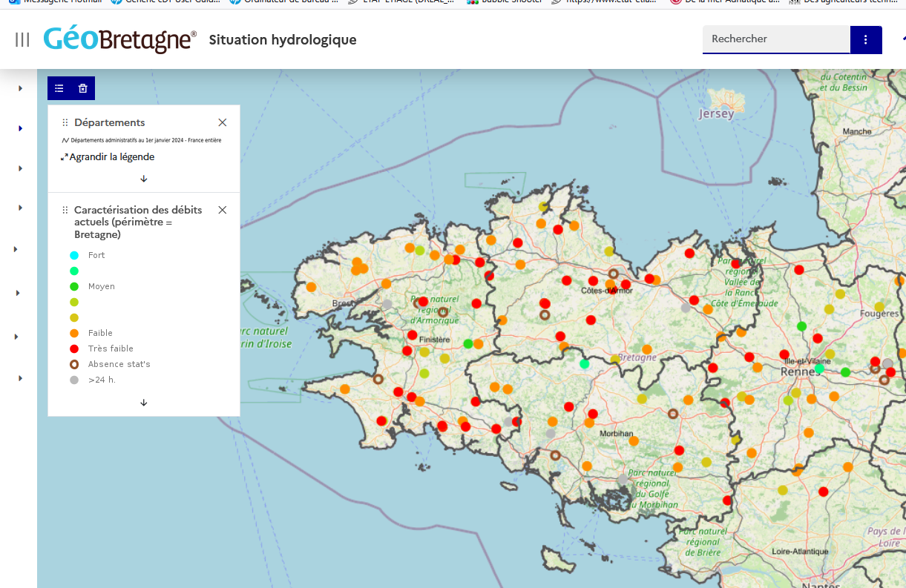Image resolution: width=906 pixels, height=588 pixels.
Task: Open the three-dot options button beside search
Action: 866,40
